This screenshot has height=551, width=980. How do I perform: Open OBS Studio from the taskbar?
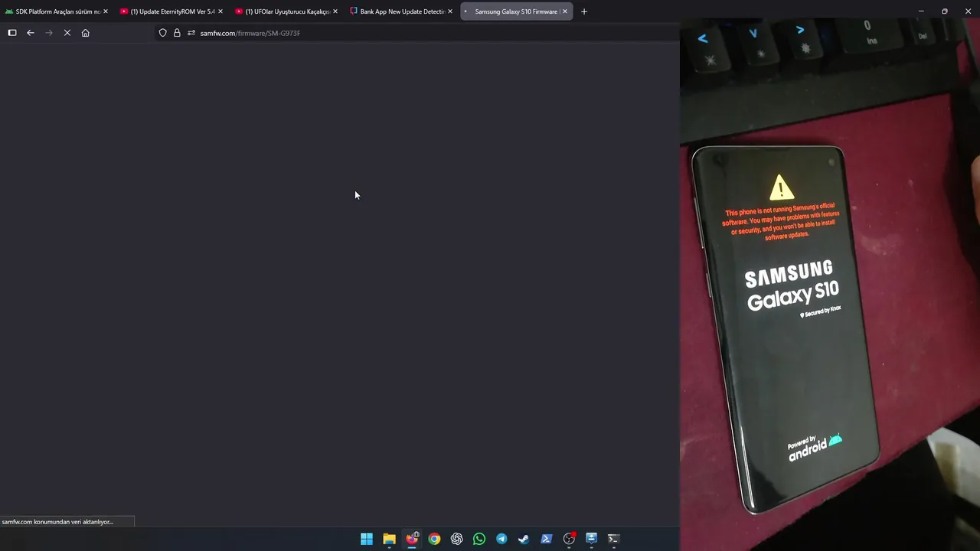coord(569,539)
